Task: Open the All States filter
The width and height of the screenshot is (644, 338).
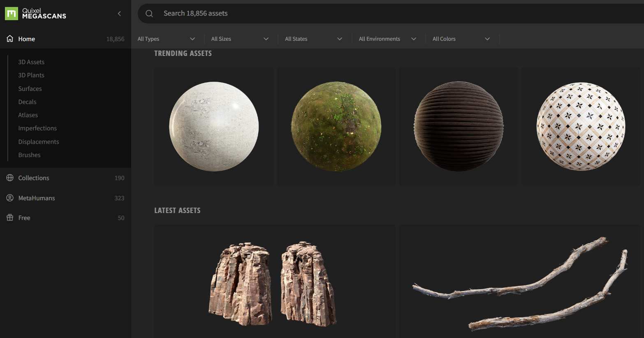Action: tap(313, 39)
